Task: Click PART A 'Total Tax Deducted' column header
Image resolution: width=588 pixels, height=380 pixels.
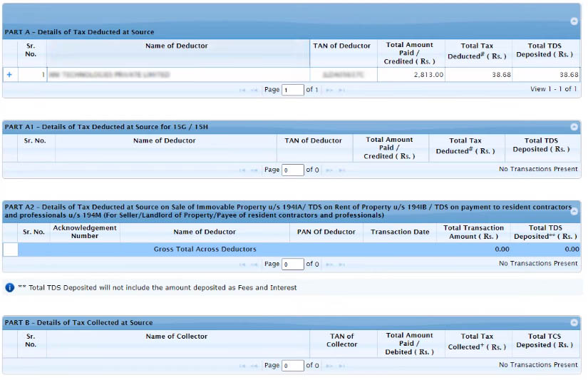Action: (x=478, y=53)
